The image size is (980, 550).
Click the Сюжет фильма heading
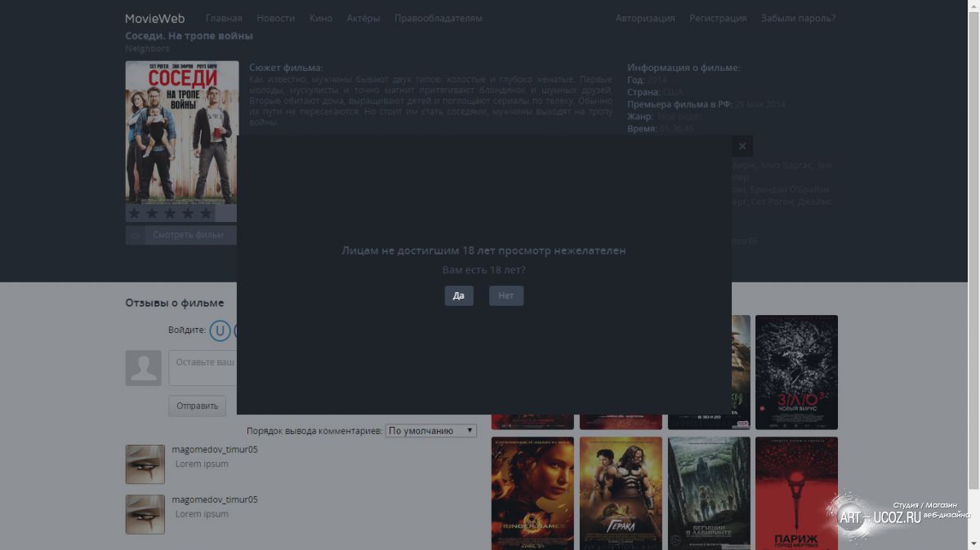coord(286,68)
